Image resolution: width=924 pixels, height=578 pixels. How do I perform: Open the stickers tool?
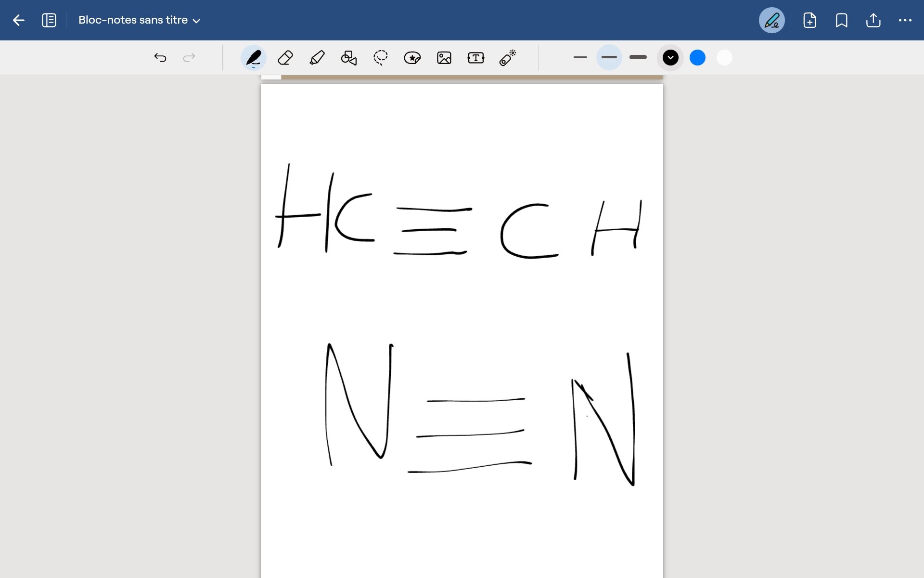click(412, 58)
